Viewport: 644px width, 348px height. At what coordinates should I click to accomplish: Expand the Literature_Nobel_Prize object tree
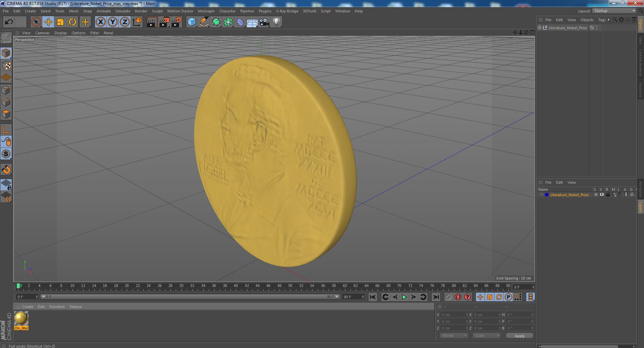coord(540,28)
